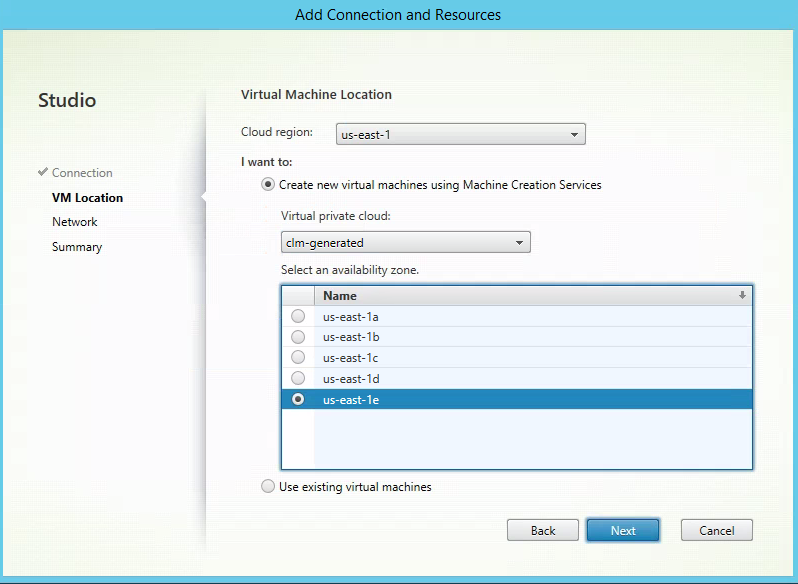Select the us-east-1e radio button
The image size is (798, 584).
pyautogui.click(x=298, y=400)
